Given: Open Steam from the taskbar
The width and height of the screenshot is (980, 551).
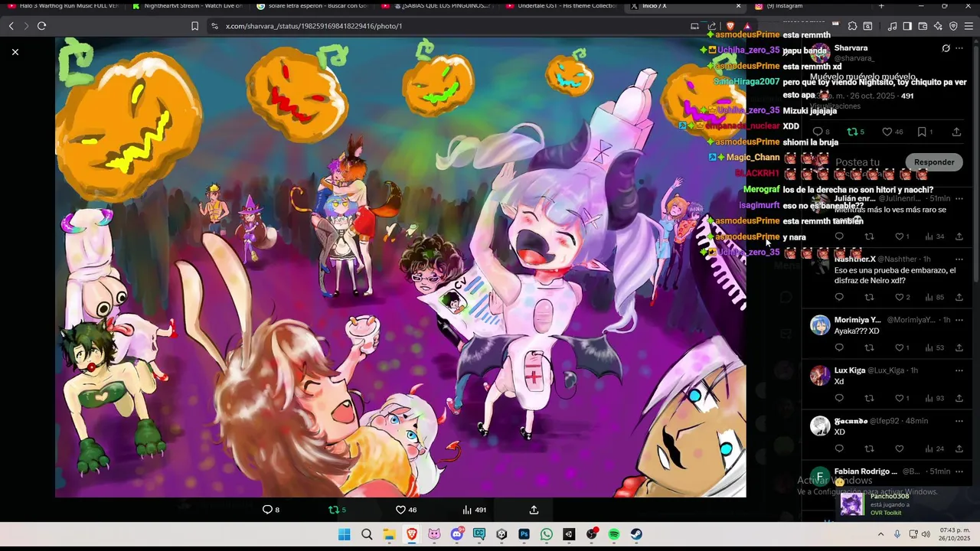Looking at the screenshot, I should [x=636, y=534].
